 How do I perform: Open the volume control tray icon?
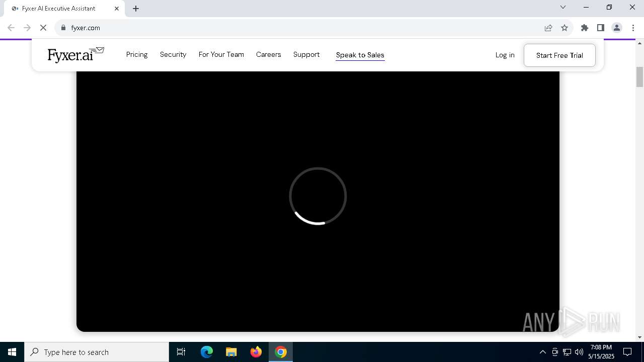(x=579, y=352)
